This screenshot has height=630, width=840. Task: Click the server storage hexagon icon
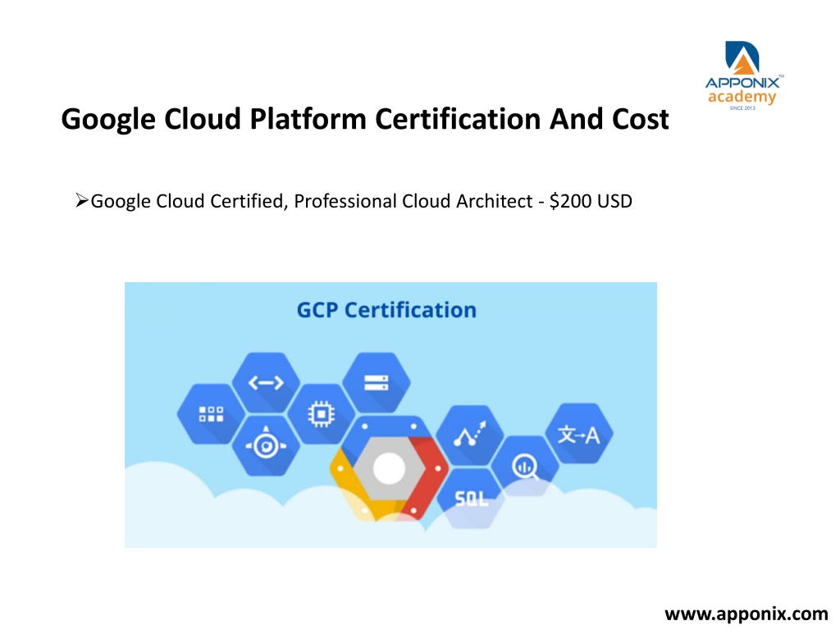(376, 382)
